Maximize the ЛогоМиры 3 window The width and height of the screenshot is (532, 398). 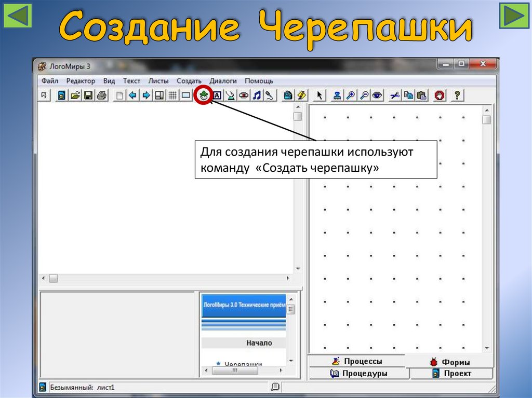tap(461, 64)
